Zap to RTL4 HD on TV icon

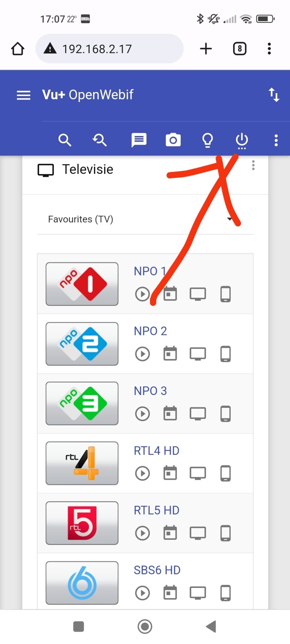click(x=198, y=473)
